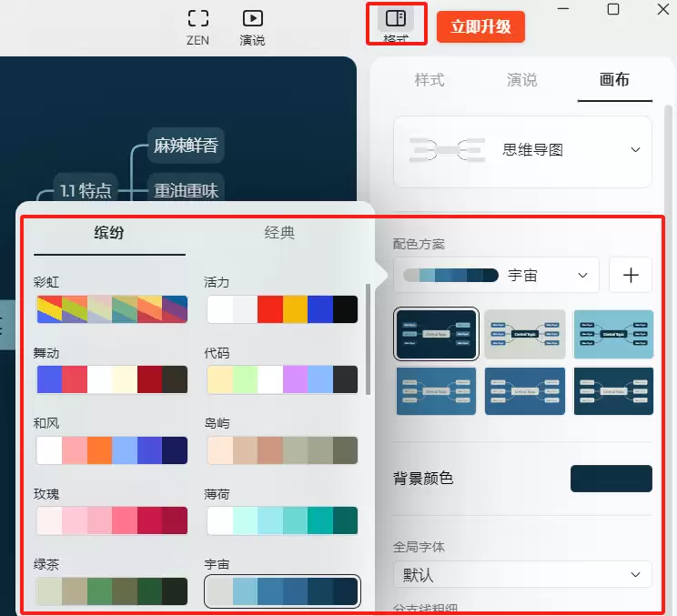Open the 宇宙 color scheme dropdown
Viewport: 677px width, 616px height.
[x=496, y=275]
